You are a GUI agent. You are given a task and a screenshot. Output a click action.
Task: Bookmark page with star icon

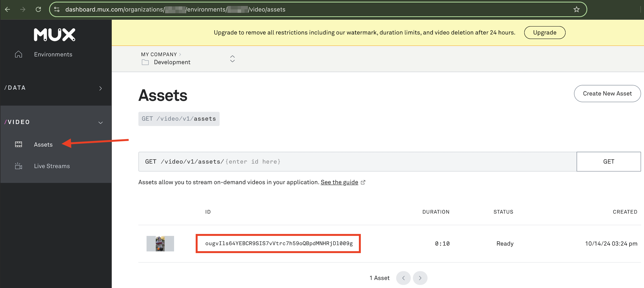(x=576, y=10)
